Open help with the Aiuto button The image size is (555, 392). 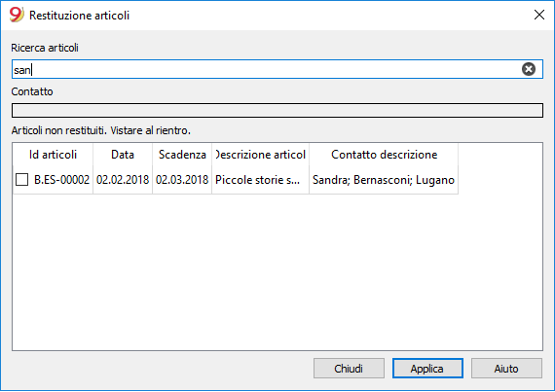point(506,369)
